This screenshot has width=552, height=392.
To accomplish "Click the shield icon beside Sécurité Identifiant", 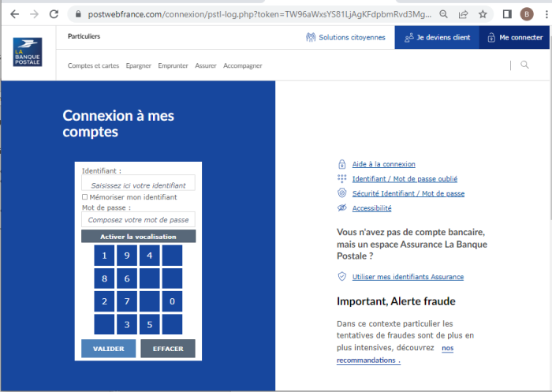I will (341, 193).
